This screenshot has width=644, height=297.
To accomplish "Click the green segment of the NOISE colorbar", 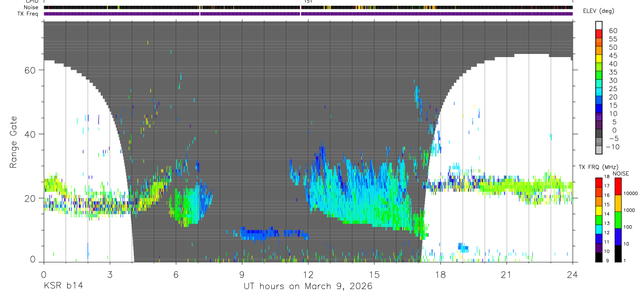I will coord(617,220).
